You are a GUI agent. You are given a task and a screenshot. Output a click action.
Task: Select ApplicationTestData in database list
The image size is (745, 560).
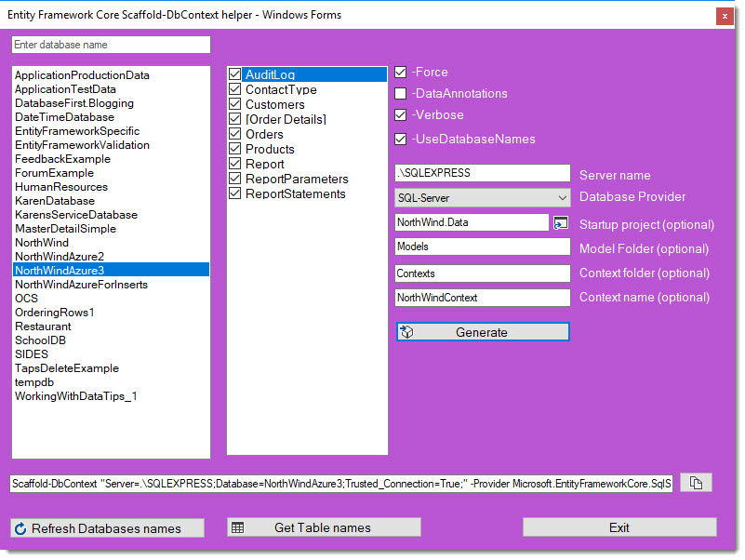pos(111,89)
